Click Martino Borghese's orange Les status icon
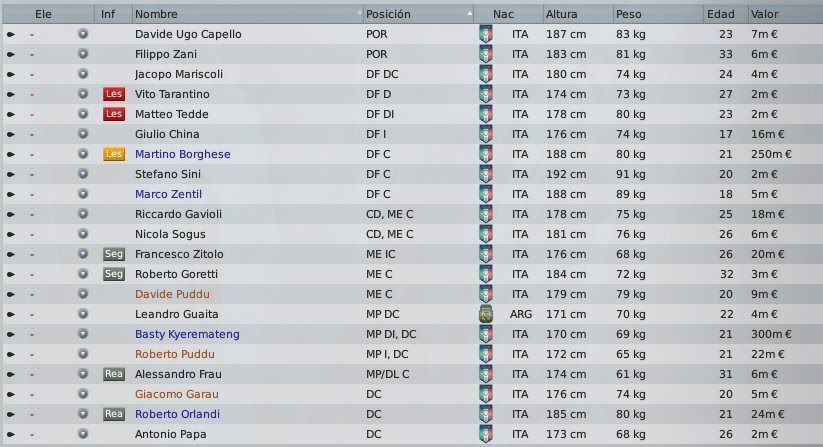Screen dimensions: 823x447 pos(114,154)
